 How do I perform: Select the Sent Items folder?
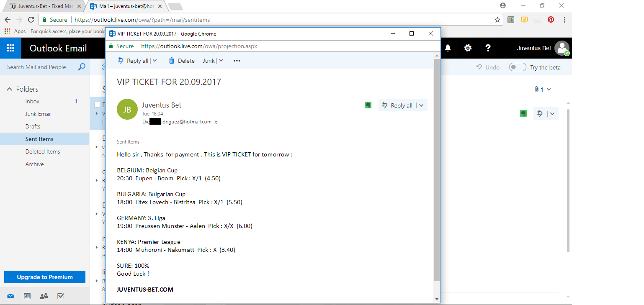point(44,139)
